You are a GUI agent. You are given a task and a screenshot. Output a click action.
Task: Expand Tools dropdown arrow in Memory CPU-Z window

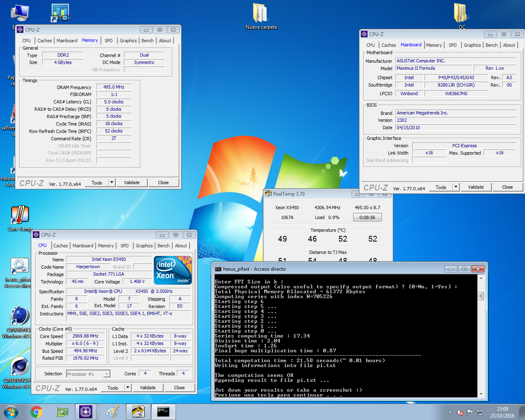[112, 183]
